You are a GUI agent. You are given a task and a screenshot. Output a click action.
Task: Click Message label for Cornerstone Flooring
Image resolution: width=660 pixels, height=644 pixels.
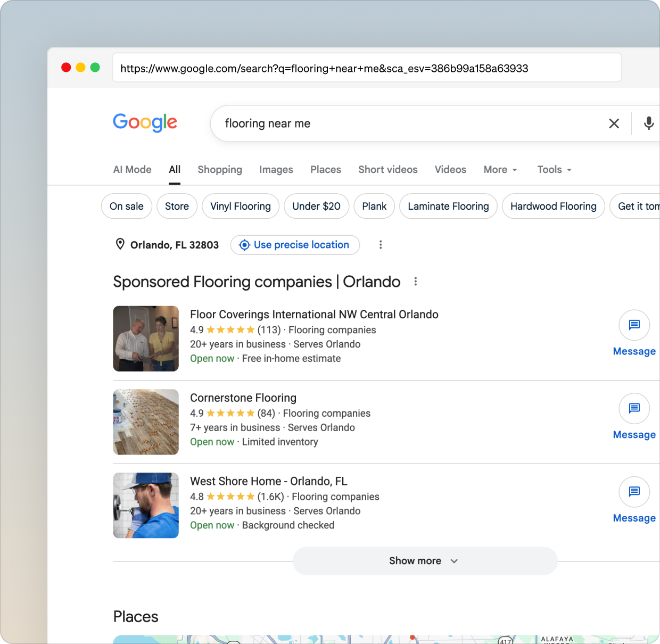coord(634,435)
